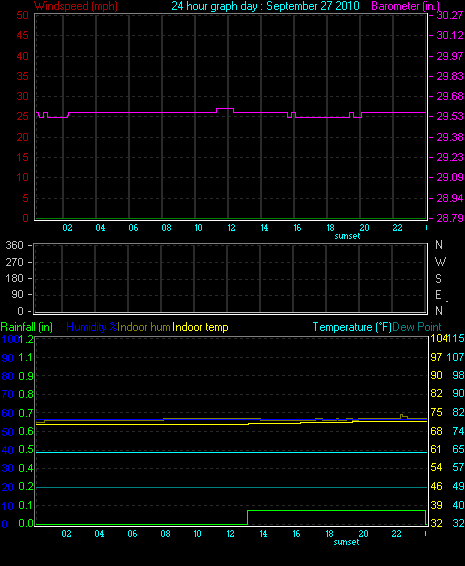Select the Indoor hum legend label

pos(144,327)
